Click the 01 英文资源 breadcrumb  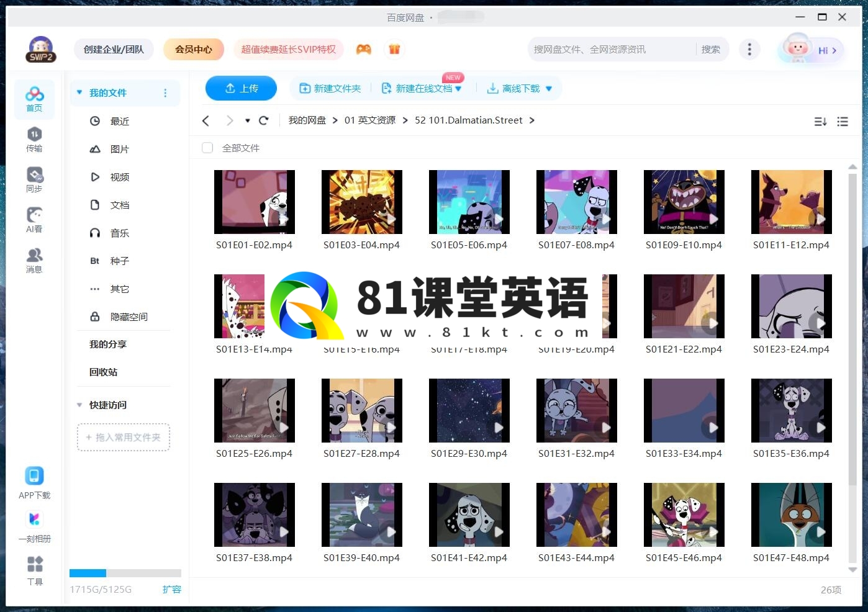pos(370,120)
